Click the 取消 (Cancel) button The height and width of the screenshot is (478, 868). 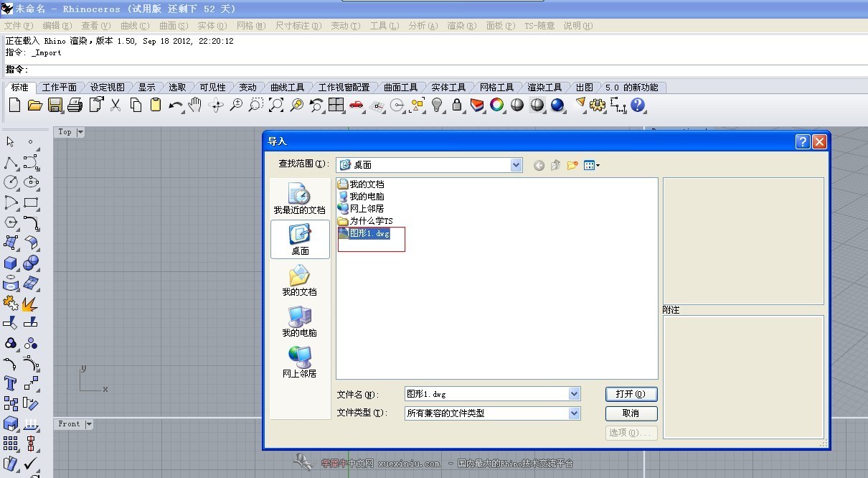pos(631,413)
